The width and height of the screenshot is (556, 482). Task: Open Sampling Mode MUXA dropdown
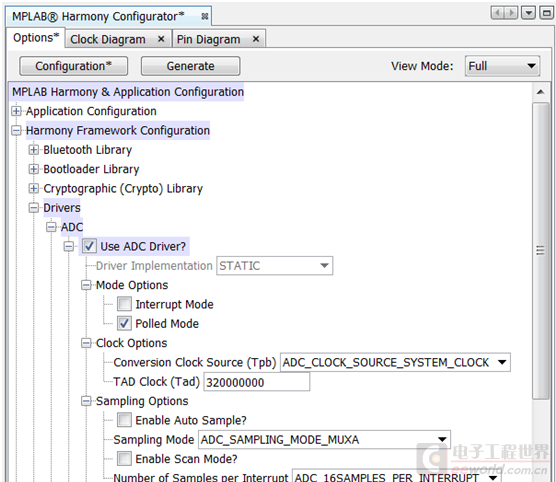pos(324,440)
